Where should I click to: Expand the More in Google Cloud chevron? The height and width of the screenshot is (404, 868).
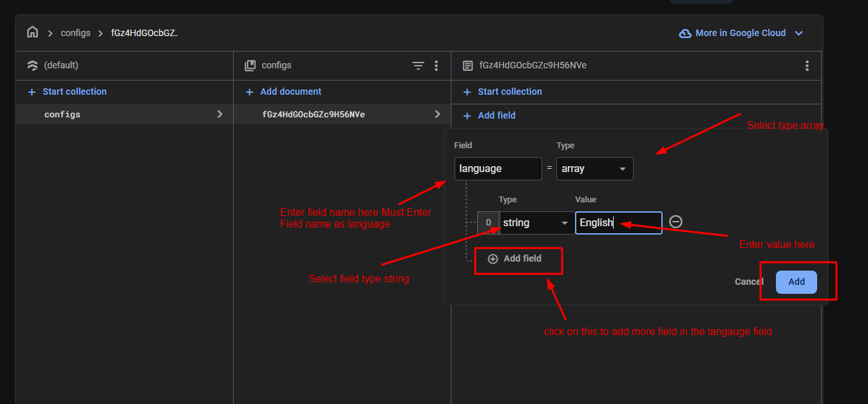coord(799,33)
